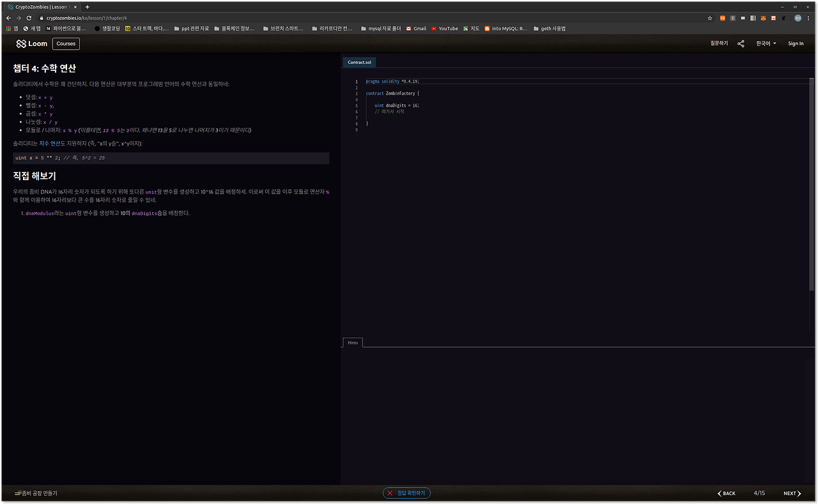The image size is (818, 504).
Task: Click the line "uint dnaDigits = 16;" in editor
Action: pos(396,105)
